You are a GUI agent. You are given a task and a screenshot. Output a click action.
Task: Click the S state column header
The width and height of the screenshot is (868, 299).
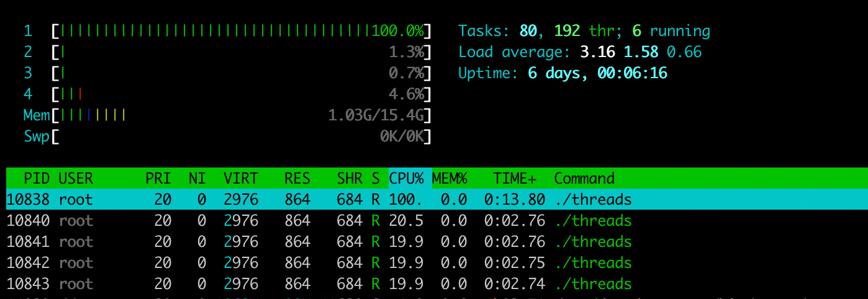pyautogui.click(x=375, y=179)
